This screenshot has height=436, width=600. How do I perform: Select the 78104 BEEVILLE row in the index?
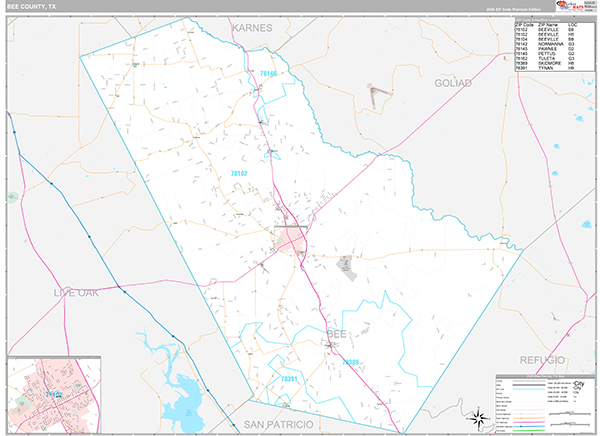[545, 39]
